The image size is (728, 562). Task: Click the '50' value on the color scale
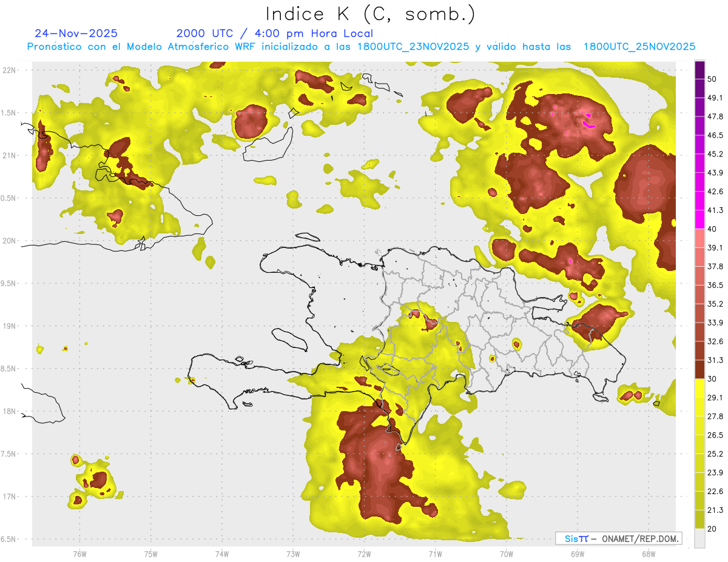point(713,79)
